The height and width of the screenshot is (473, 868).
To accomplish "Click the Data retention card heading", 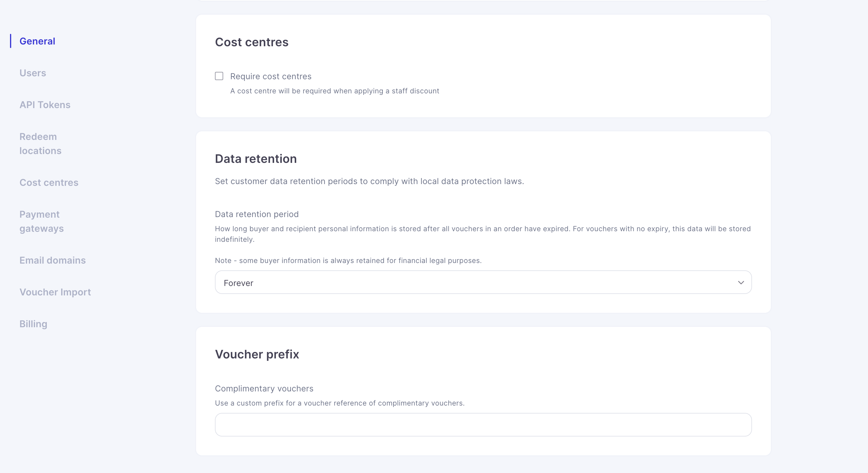I will [255, 159].
